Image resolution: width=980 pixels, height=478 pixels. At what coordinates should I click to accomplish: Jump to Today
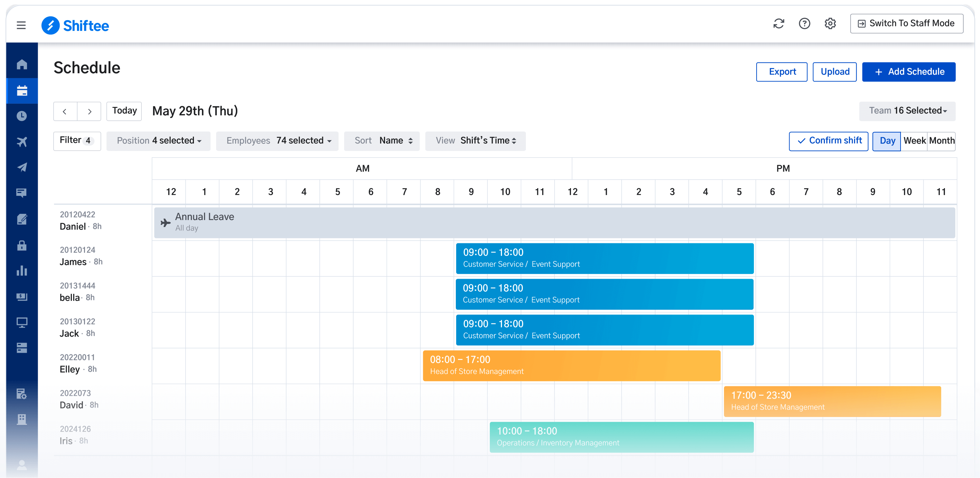pyautogui.click(x=124, y=111)
